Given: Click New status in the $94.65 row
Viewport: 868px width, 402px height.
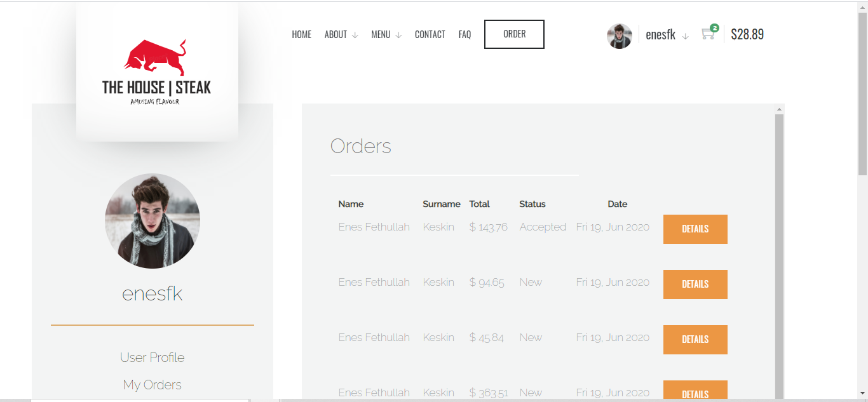Looking at the screenshot, I should [x=531, y=282].
